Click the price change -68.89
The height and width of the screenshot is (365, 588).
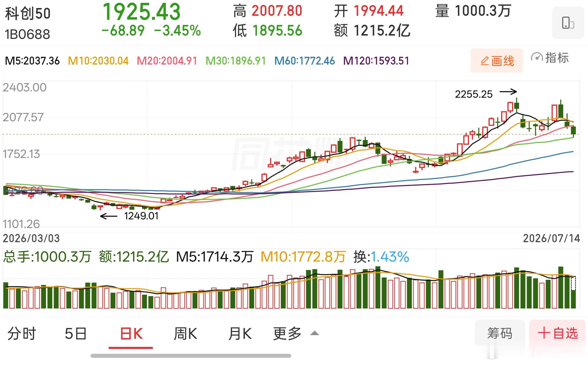point(123,31)
